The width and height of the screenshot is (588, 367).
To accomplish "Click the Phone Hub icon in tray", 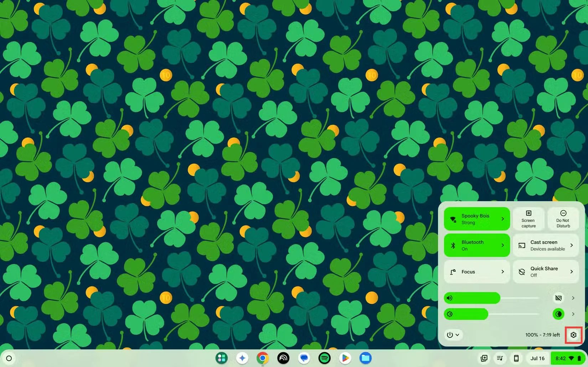I will (516, 358).
